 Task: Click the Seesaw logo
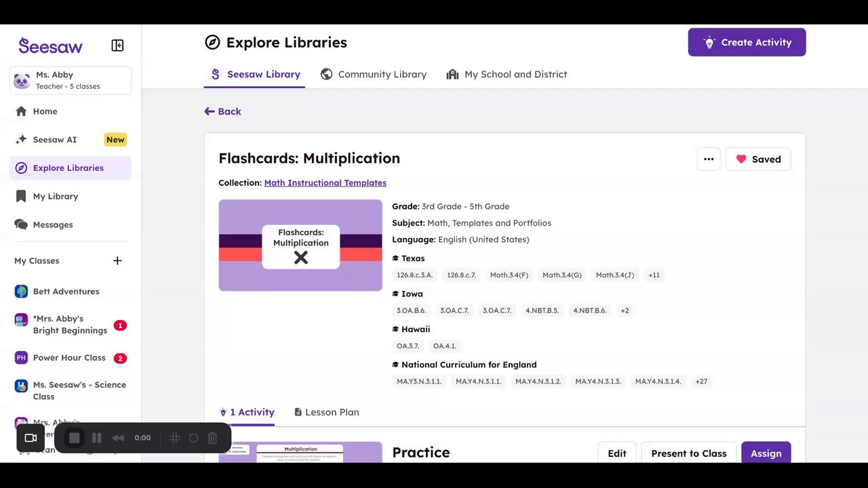point(51,45)
